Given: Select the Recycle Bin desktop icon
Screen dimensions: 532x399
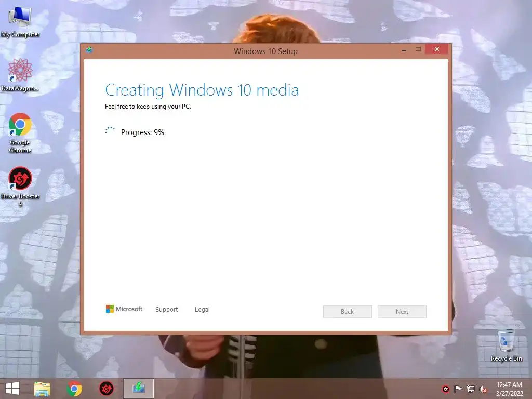Looking at the screenshot, I should (506, 345).
